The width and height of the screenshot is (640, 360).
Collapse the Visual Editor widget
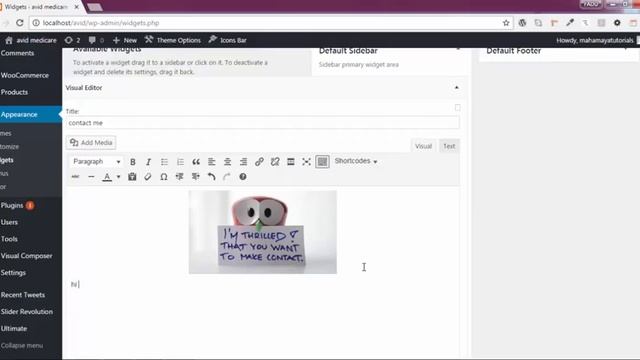click(x=456, y=88)
